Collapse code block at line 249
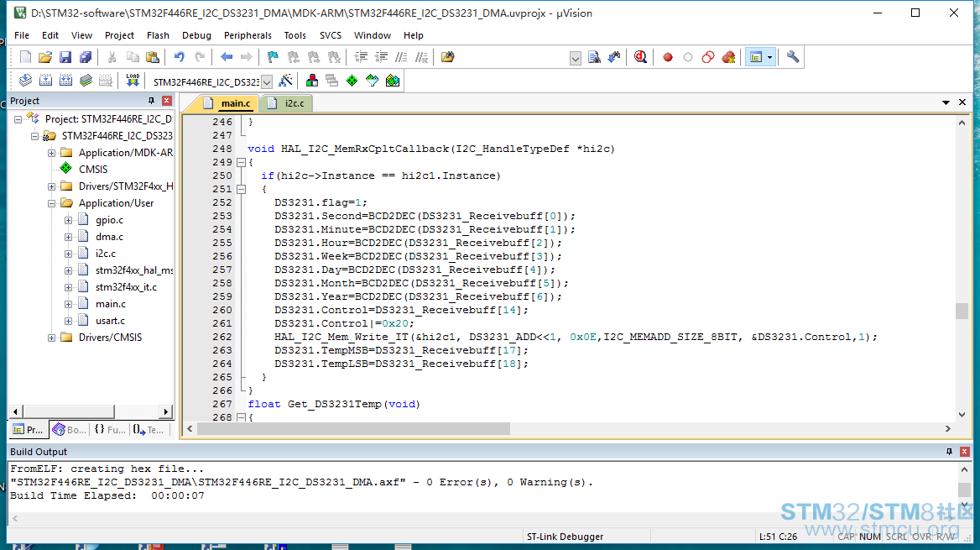This screenshot has width=980, height=550. [x=242, y=163]
